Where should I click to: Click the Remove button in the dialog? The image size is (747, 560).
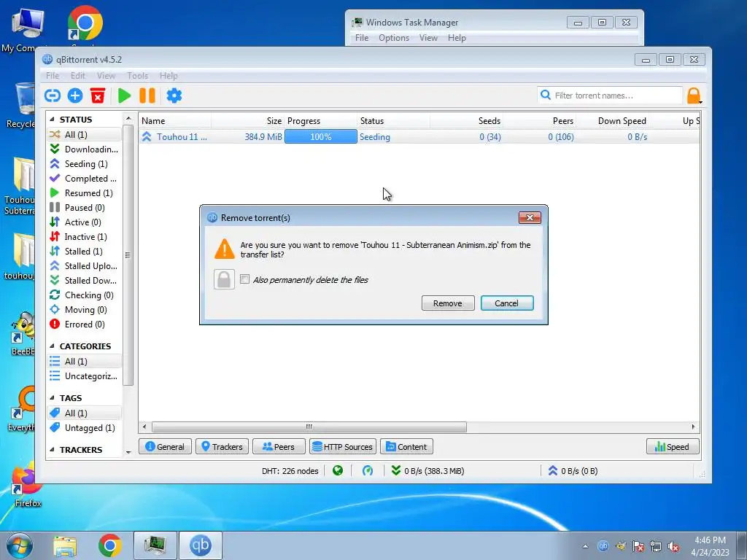click(x=448, y=303)
